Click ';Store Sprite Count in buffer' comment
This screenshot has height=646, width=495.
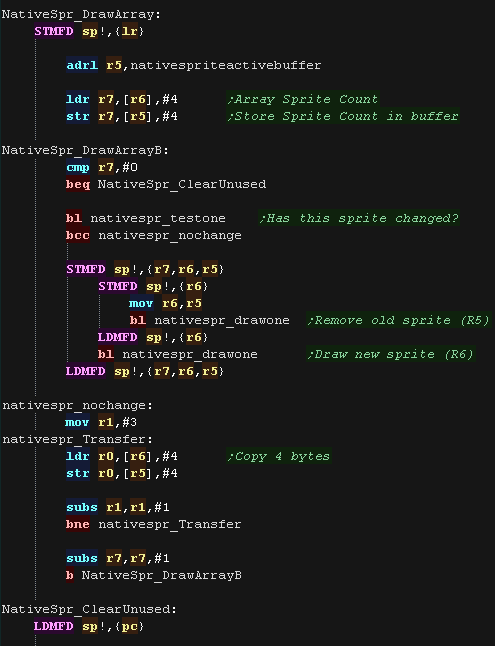click(x=343, y=116)
